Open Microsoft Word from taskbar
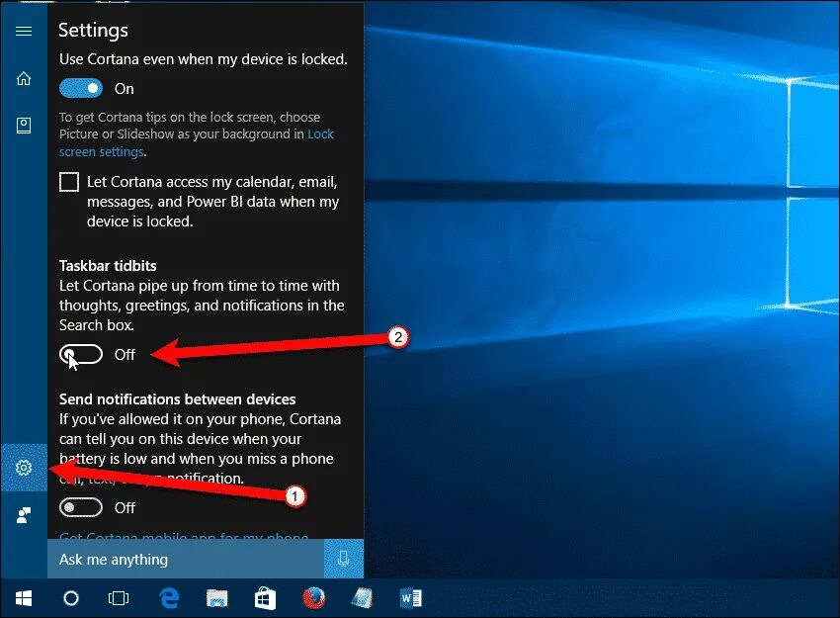840x618 pixels. pos(411,598)
